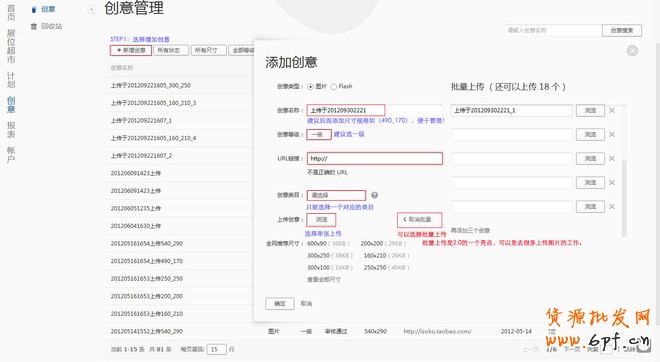The image size is (660, 362).
Task: Click the 新增创意 button
Action: click(131, 51)
